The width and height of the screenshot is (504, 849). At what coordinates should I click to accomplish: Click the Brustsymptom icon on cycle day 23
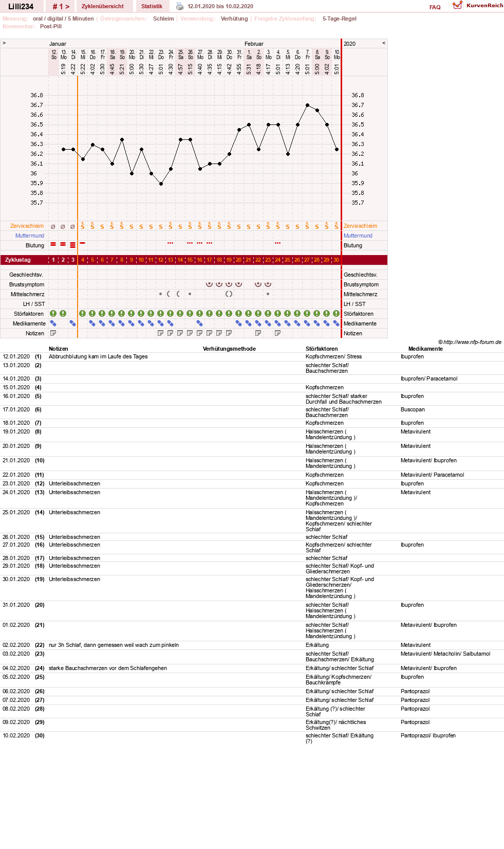pos(268,284)
